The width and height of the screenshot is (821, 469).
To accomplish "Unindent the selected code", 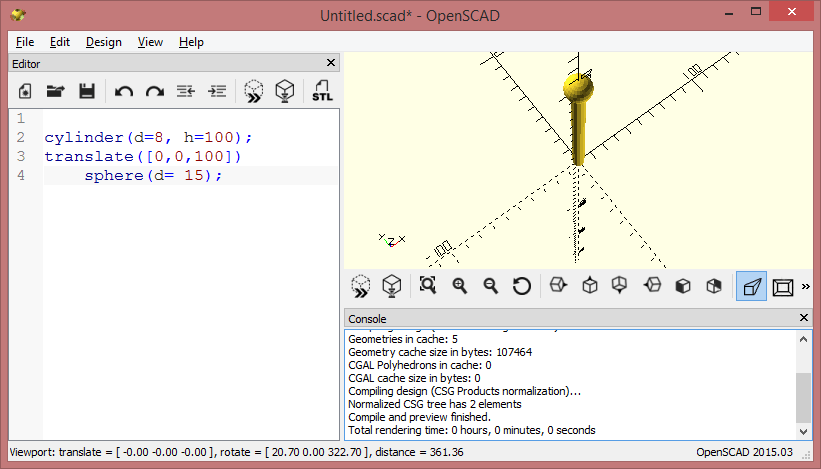I will pos(186,91).
